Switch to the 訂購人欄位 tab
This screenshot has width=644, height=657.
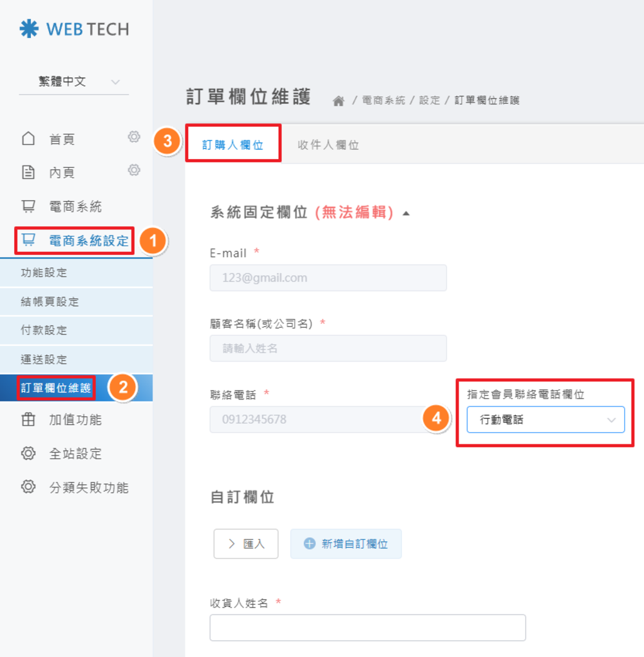tap(233, 145)
